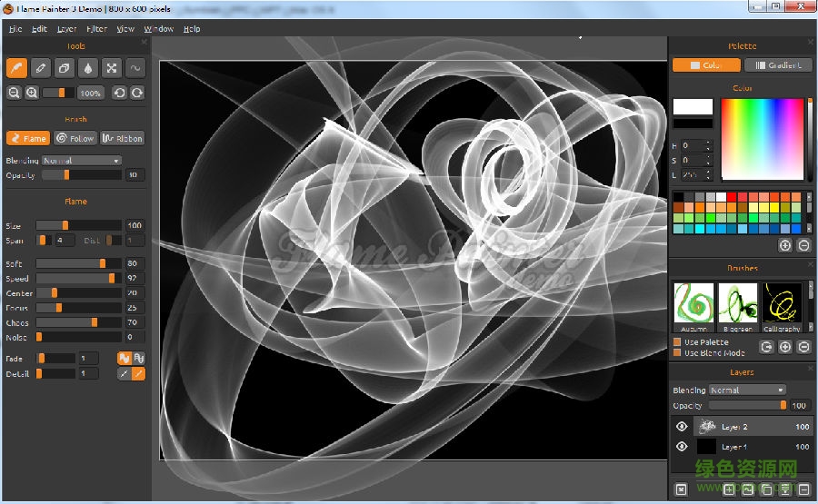Click the redo arrow icon

[136, 93]
